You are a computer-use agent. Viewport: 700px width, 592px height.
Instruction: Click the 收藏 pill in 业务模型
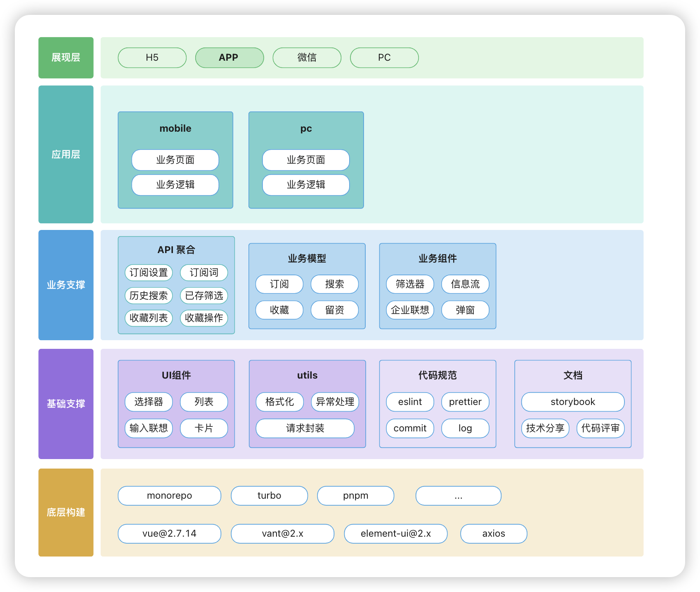click(279, 310)
